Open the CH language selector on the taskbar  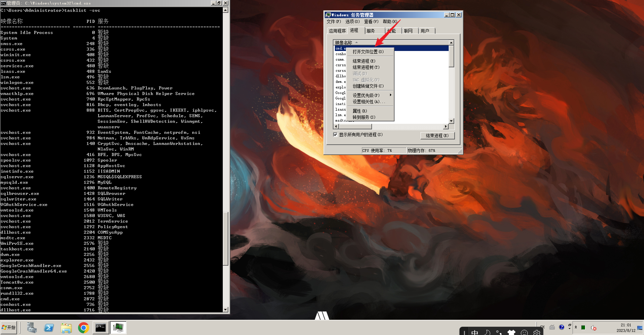pos(542,327)
